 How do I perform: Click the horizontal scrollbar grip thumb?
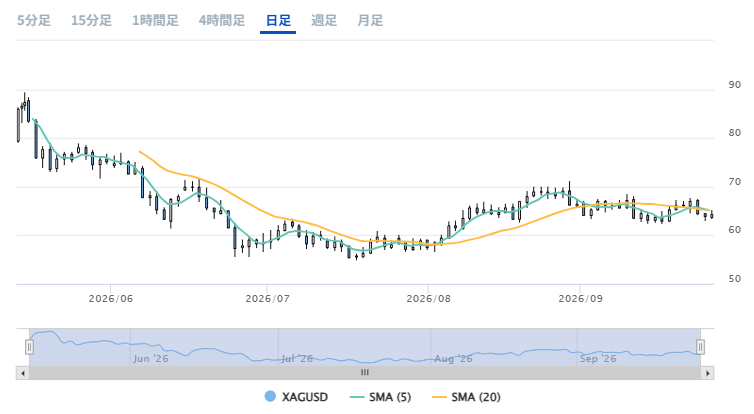click(x=365, y=373)
